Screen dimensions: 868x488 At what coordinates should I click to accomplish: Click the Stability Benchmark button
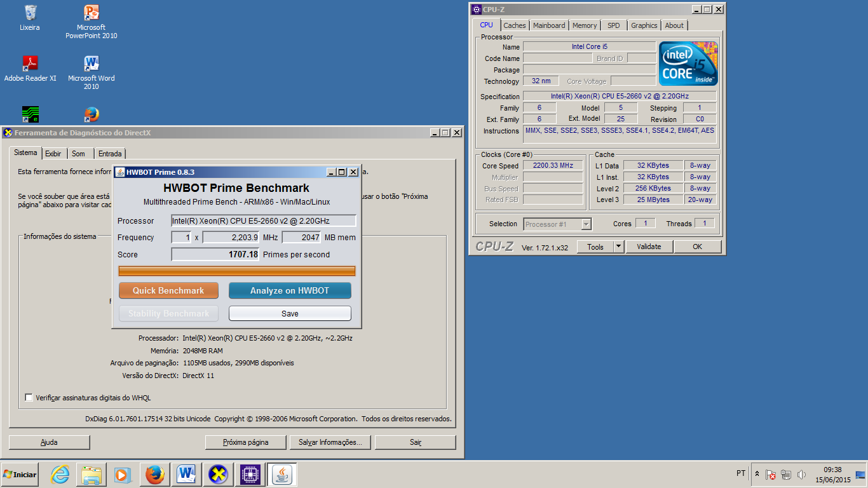click(168, 313)
